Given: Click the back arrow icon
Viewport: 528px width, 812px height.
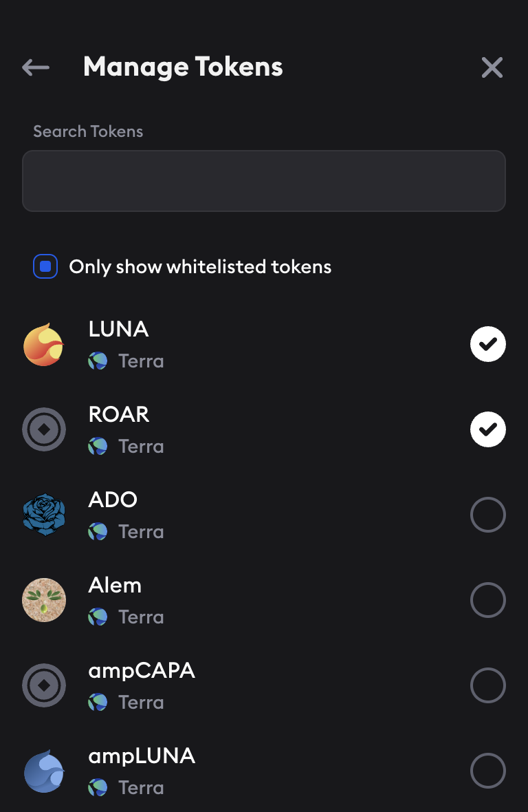Looking at the screenshot, I should pyautogui.click(x=36, y=67).
